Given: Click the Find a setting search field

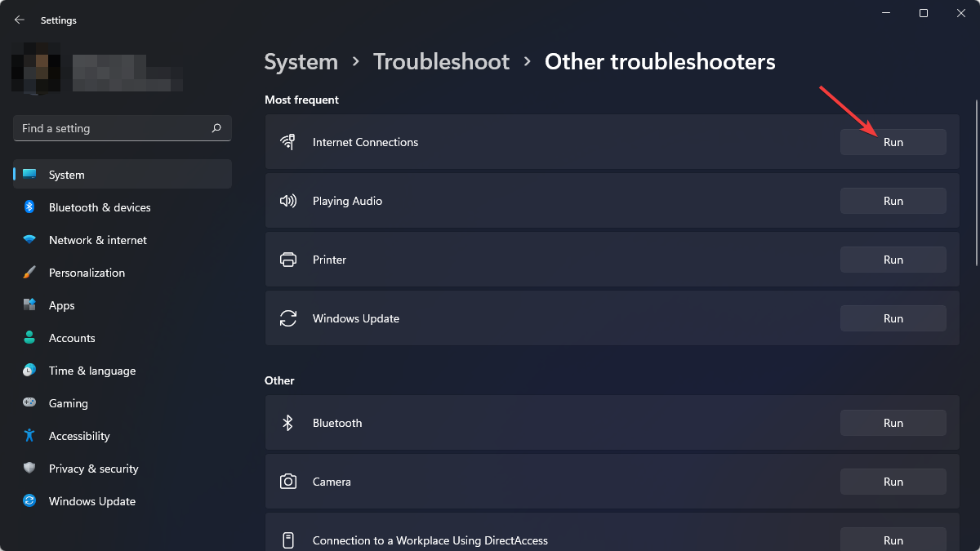Looking at the screenshot, I should pyautogui.click(x=114, y=128).
